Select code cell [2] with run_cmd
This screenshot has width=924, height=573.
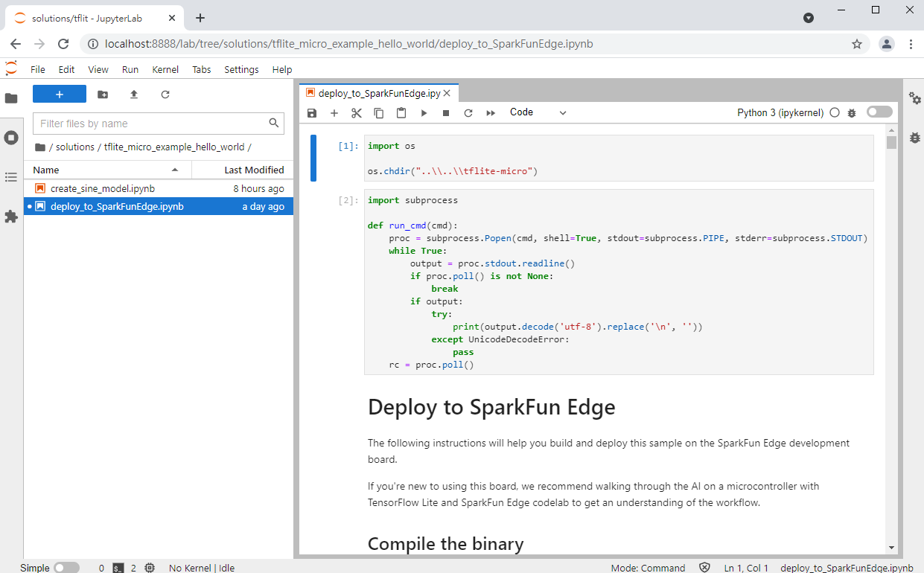pos(619,282)
